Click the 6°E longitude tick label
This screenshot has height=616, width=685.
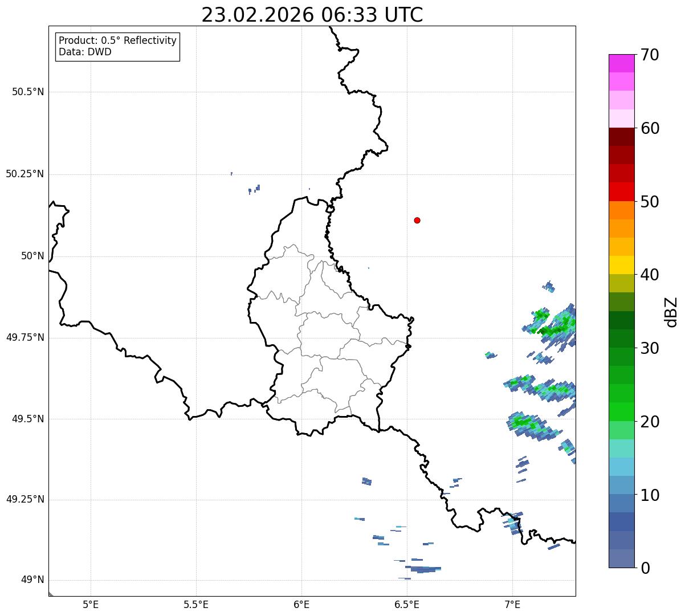click(x=301, y=605)
